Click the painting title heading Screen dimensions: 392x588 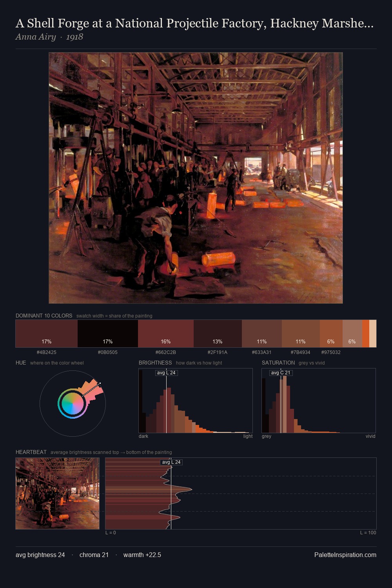pyautogui.click(x=194, y=24)
